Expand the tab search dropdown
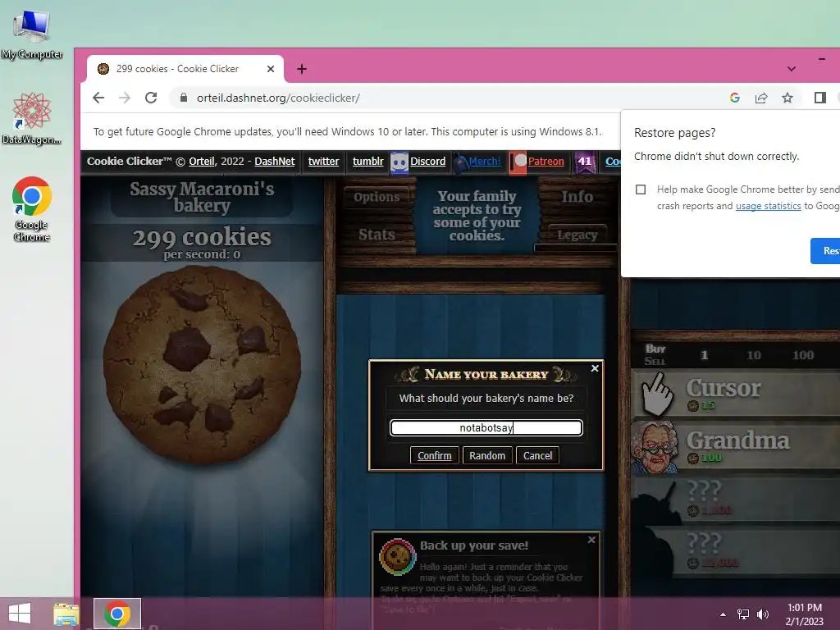 point(792,69)
